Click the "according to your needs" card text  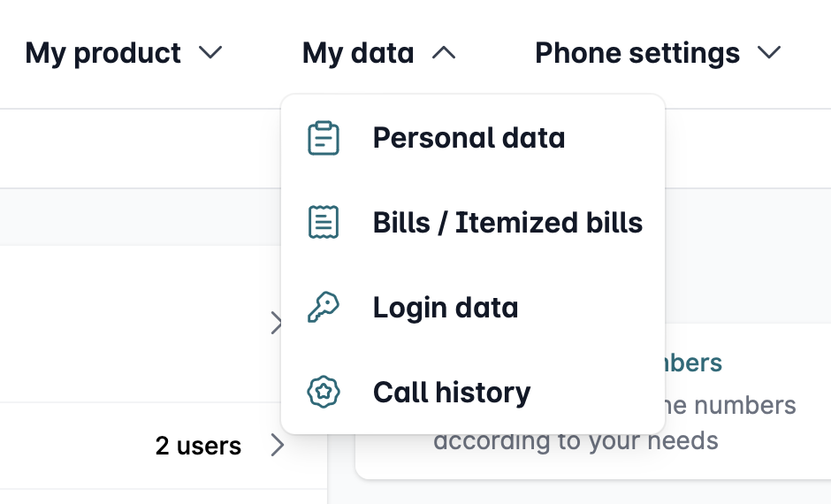pos(576,440)
